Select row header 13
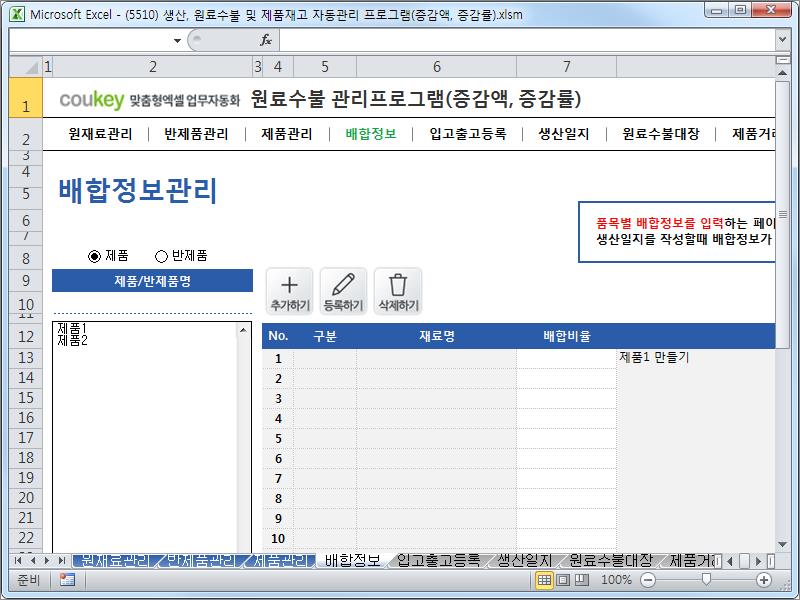This screenshot has width=800, height=600. click(26, 358)
